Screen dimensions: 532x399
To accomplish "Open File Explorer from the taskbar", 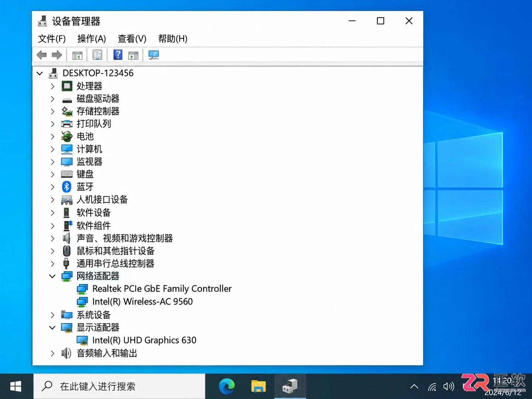I will (258, 386).
